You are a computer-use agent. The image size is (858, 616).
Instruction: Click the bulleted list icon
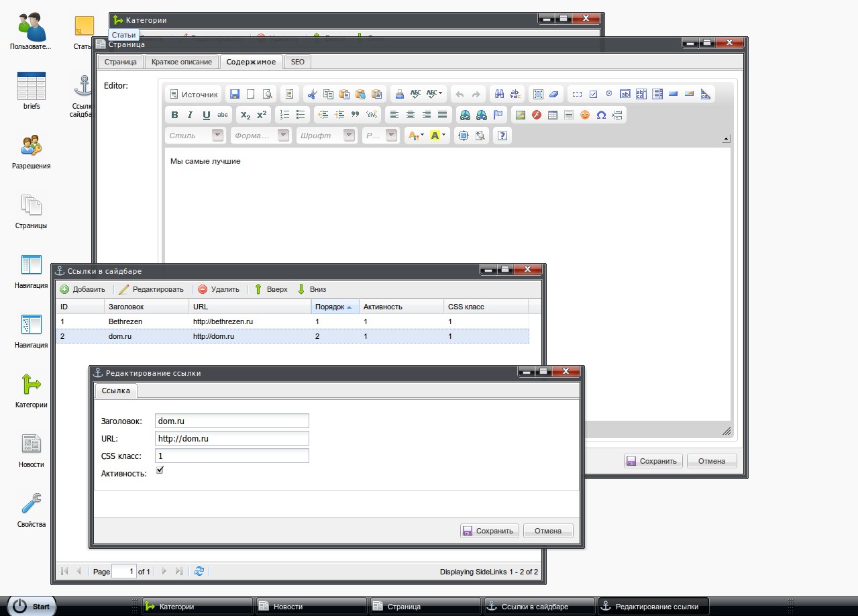(301, 115)
